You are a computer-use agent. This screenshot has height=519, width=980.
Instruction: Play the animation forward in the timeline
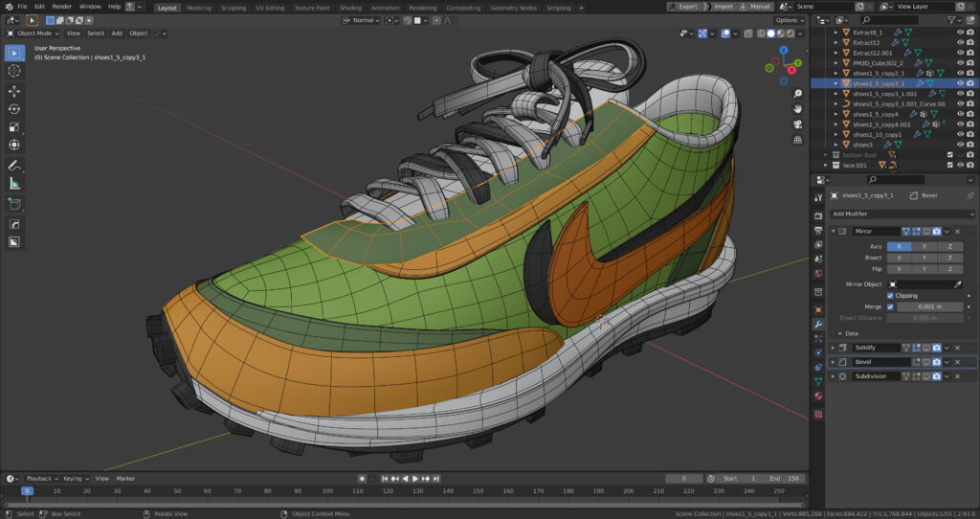415,479
